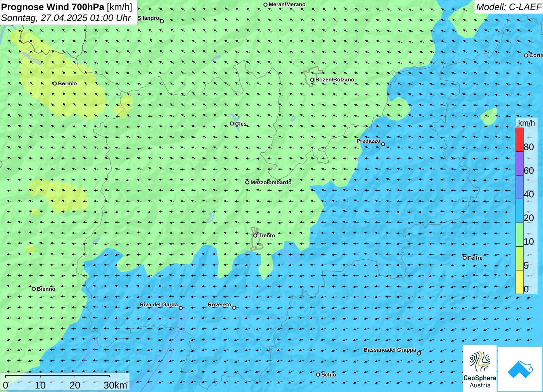Click the cyan 20 km/h legend color
Screen dimensions: 543x392
520,211
